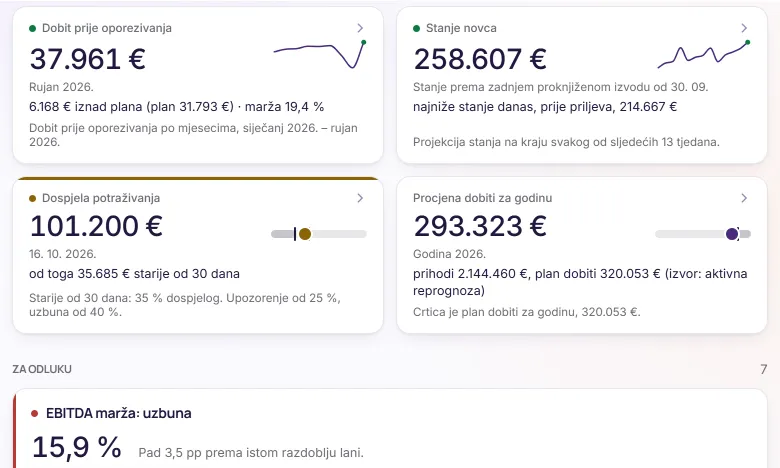This screenshot has width=780, height=468.
Task: Click the Crtica je plan dobiti note
Action: point(527,312)
